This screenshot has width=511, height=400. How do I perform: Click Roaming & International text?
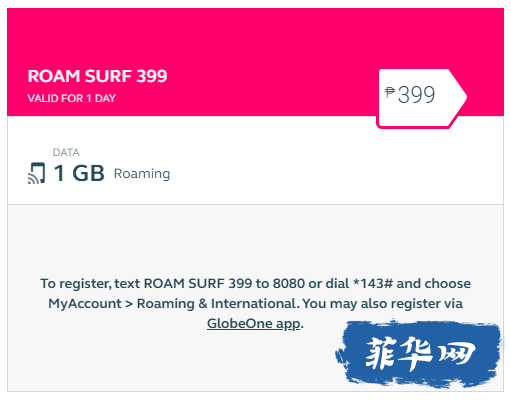click(x=216, y=304)
